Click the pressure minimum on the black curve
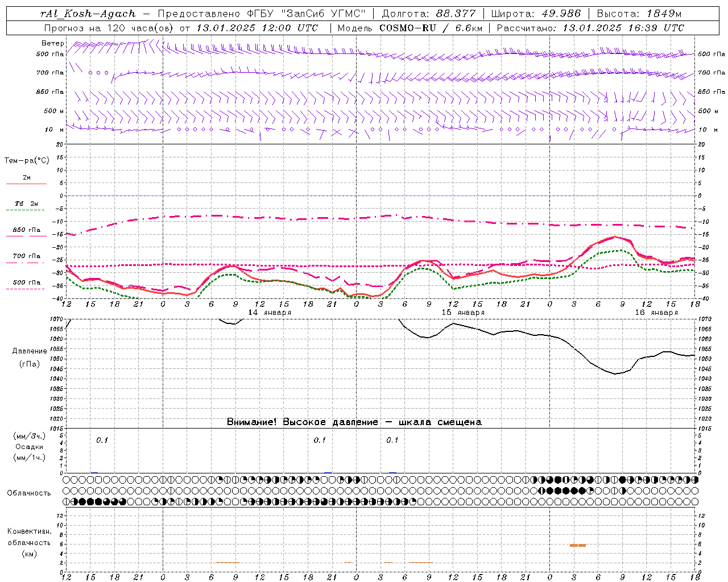 tap(615, 373)
